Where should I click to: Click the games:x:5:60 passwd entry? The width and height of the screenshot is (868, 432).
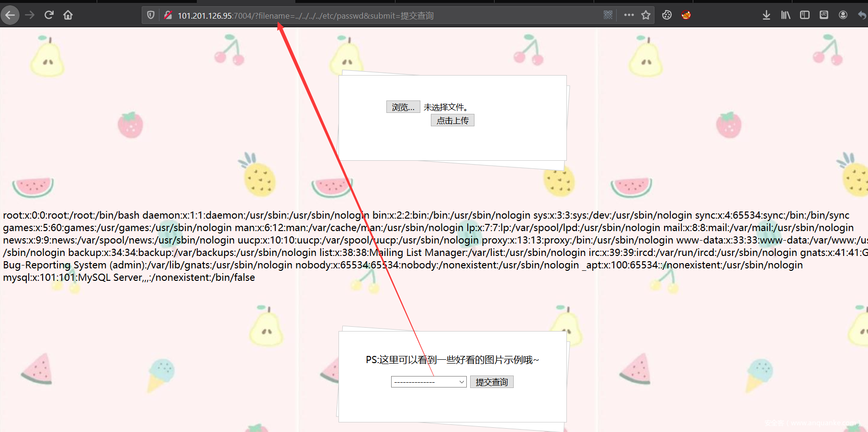117,228
